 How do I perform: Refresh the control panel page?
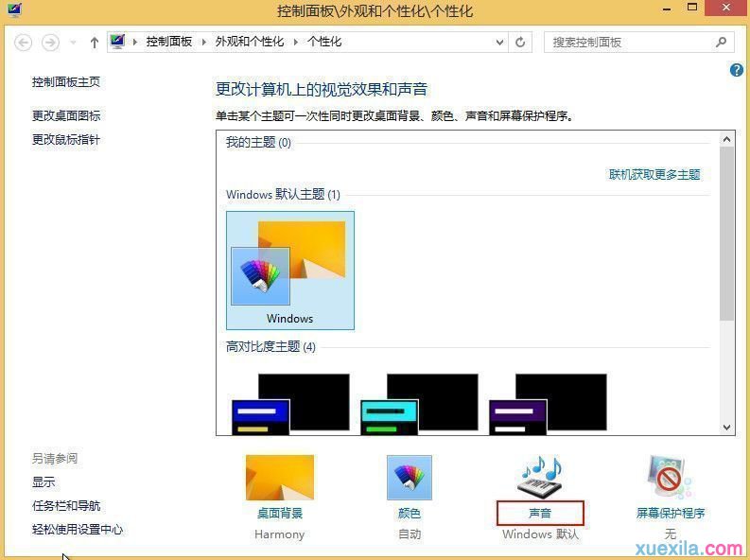tap(520, 42)
